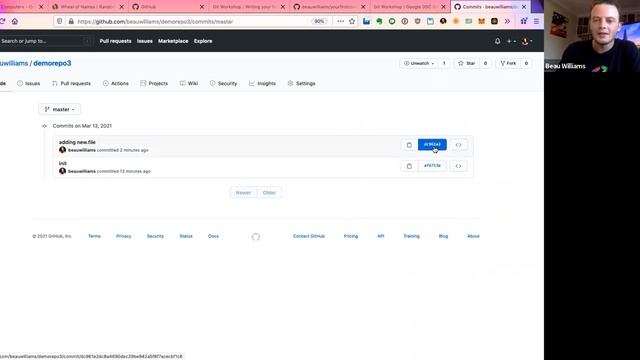Open the adding new.file commit title

coord(77,142)
